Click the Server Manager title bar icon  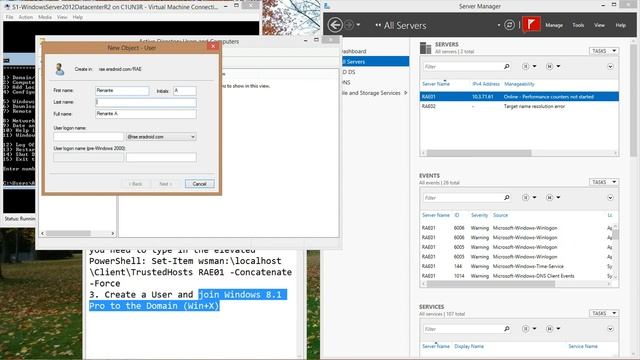327,6
